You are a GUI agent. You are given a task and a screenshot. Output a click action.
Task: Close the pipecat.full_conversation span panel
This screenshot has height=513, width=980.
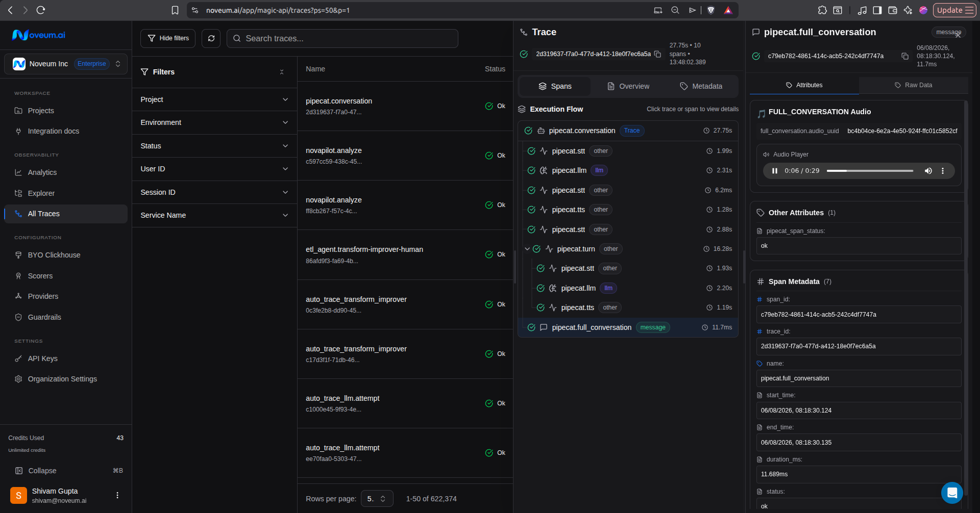click(958, 35)
